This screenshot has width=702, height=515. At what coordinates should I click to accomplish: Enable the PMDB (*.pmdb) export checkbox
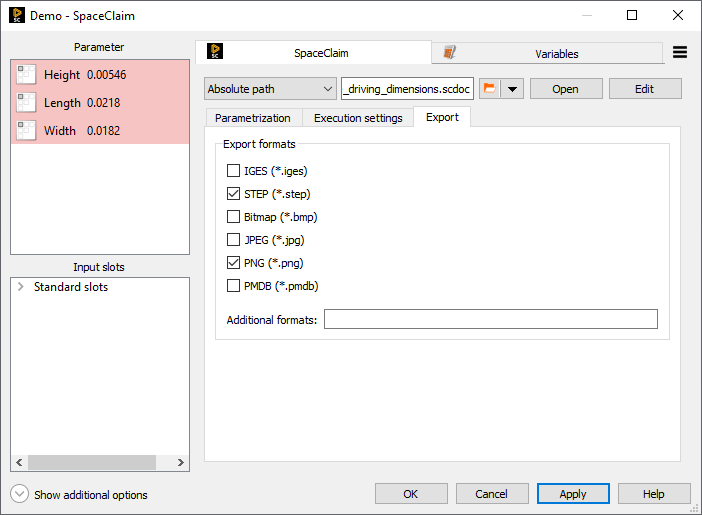click(233, 286)
